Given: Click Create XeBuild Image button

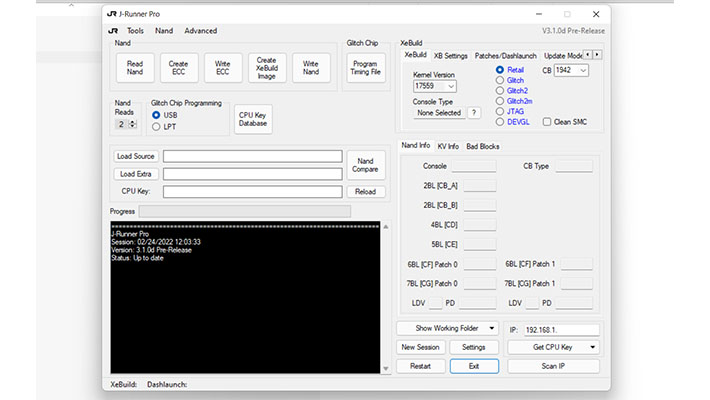Looking at the screenshot, I should (x=267, y=68).
